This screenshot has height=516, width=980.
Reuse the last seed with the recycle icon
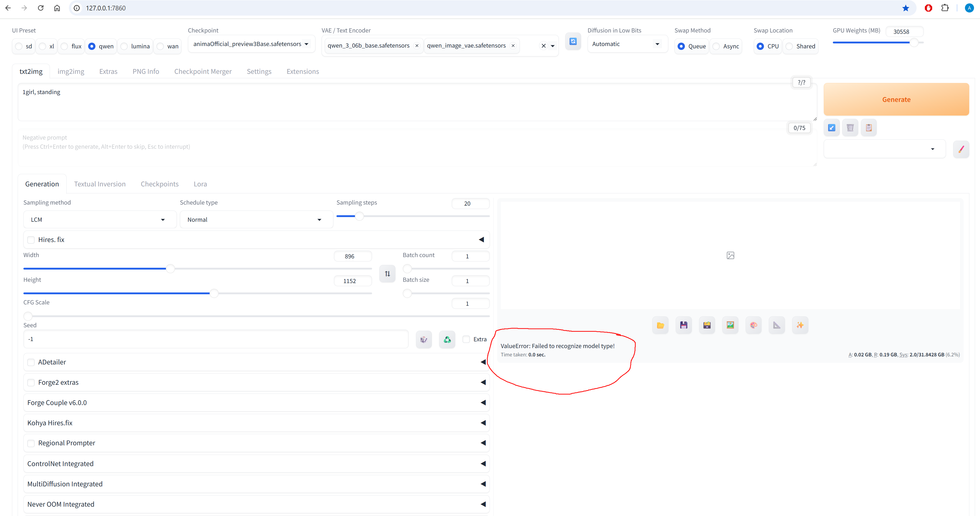coord(447,339)
